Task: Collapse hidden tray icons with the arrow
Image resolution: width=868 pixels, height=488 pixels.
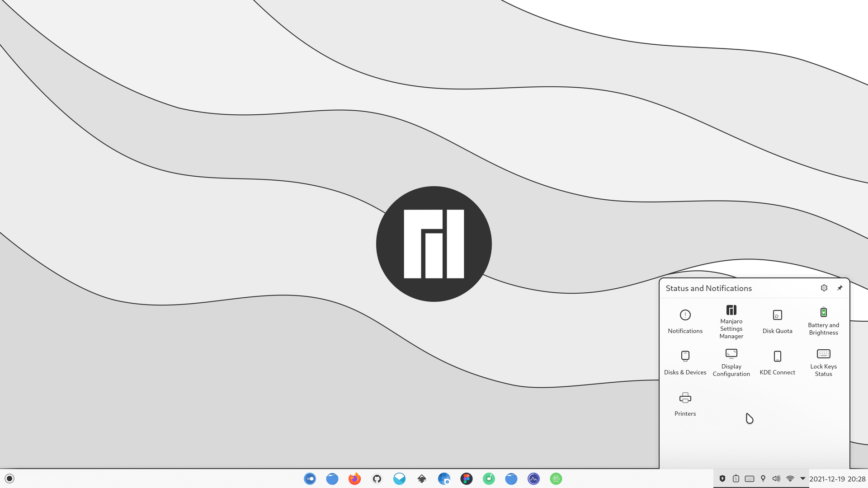Action: 803,478
